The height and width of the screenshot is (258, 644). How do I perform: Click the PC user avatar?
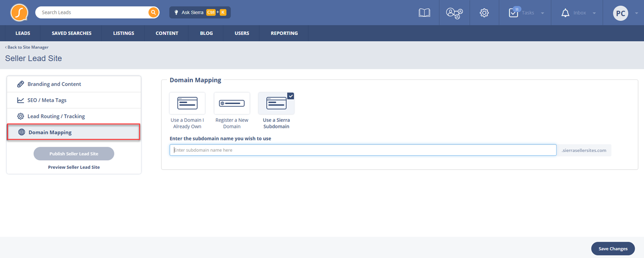tap(620, 13)
